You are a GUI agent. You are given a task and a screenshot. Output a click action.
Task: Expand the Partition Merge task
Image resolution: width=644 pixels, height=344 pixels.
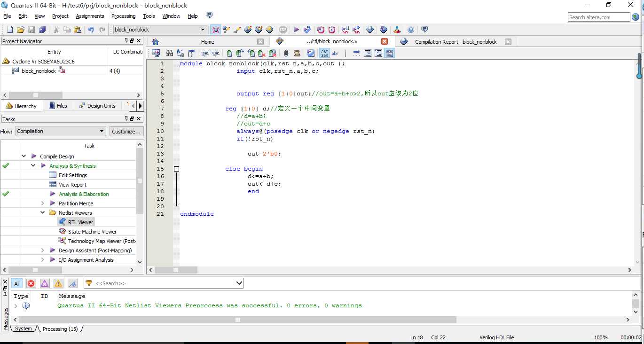click(42, 203)
